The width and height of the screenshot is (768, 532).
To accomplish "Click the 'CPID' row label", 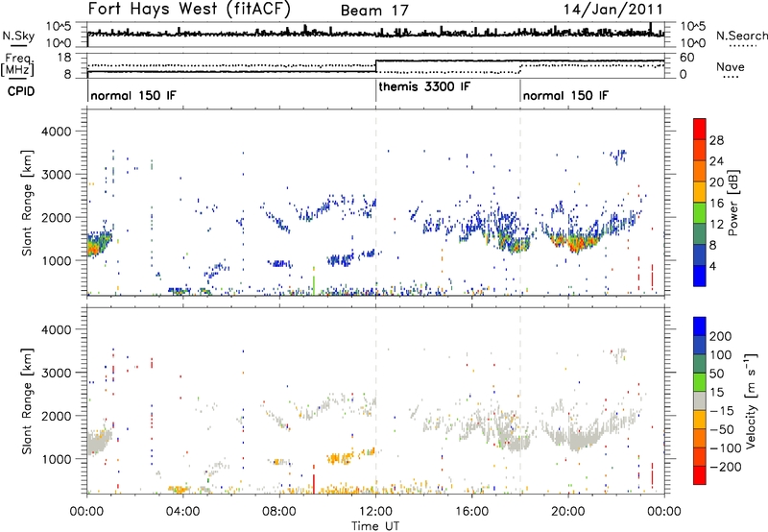I will tap(20, 91).
